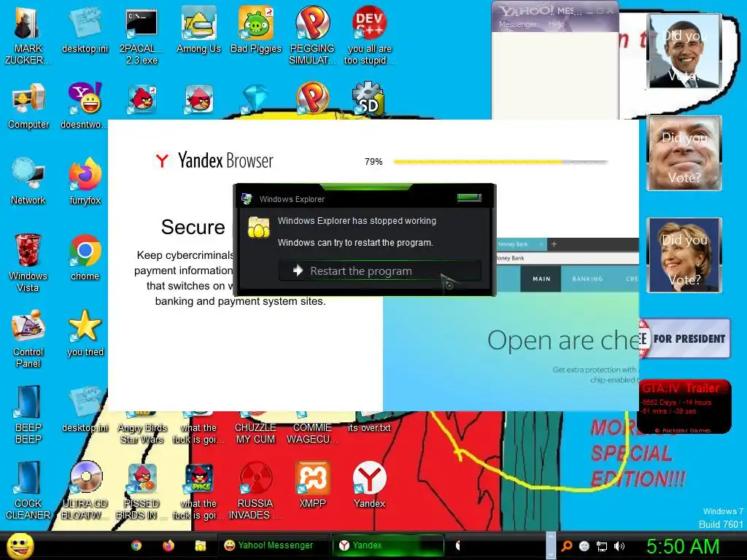Select the PISSED BIRDS IN desktop icon
Image resolution: width=747 pixels, height=560 pixels.
(142, 491)
